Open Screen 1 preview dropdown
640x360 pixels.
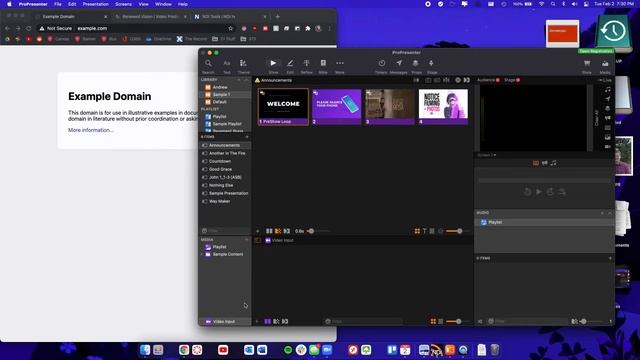[x=487, y=155]
